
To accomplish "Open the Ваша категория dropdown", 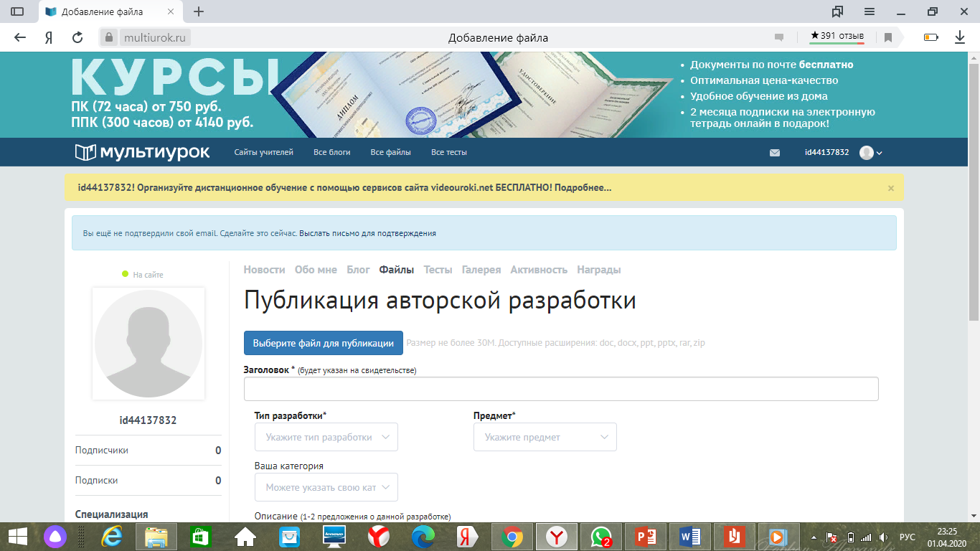I will point(326,487).
